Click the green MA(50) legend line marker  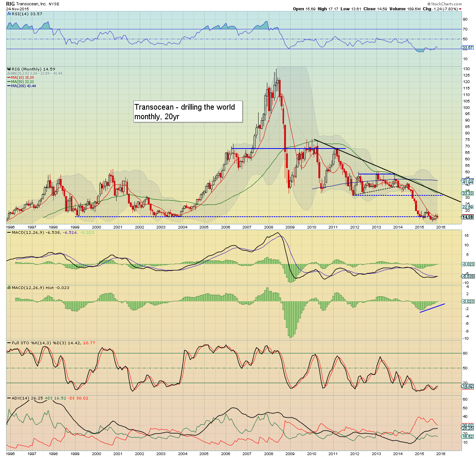(9, 82)
